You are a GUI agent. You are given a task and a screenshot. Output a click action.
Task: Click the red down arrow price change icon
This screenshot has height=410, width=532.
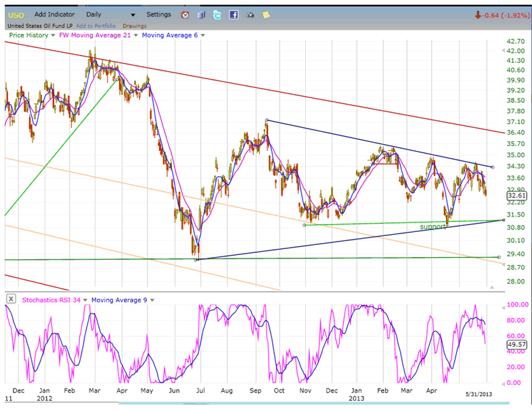point(478,14)
